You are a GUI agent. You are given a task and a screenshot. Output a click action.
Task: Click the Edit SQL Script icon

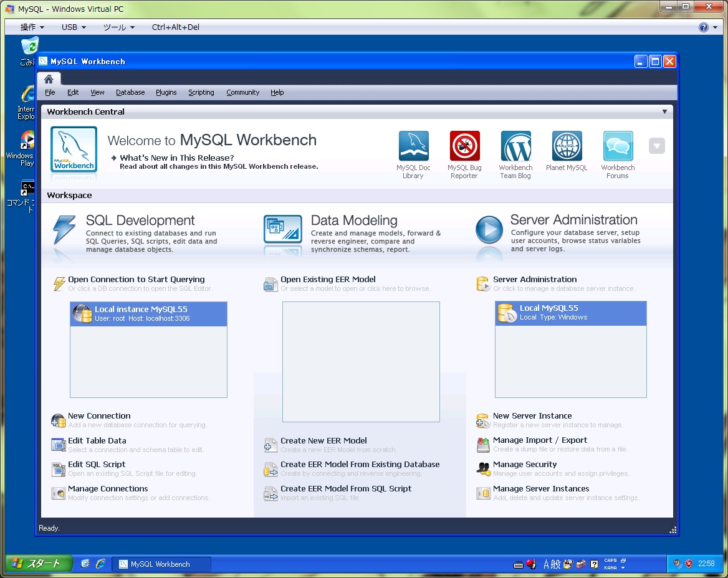pos(59,469)
